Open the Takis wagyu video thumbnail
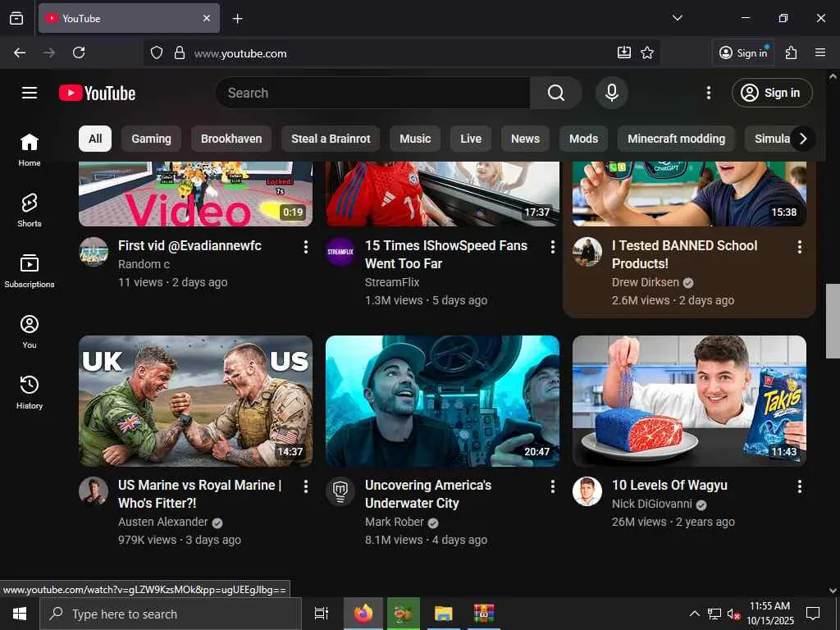This screenshot has height=630, width=840. (x=689, y=400)
